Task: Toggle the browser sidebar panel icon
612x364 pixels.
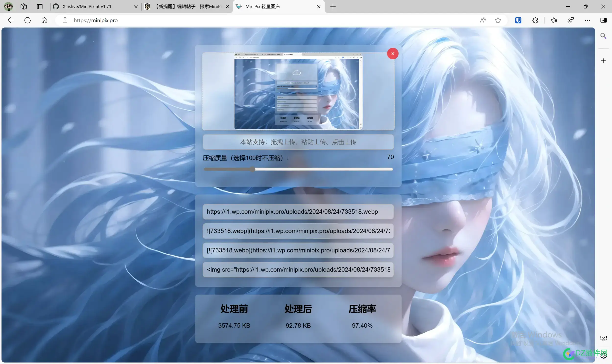Action: pyautogui.click(x=603, y=20)
